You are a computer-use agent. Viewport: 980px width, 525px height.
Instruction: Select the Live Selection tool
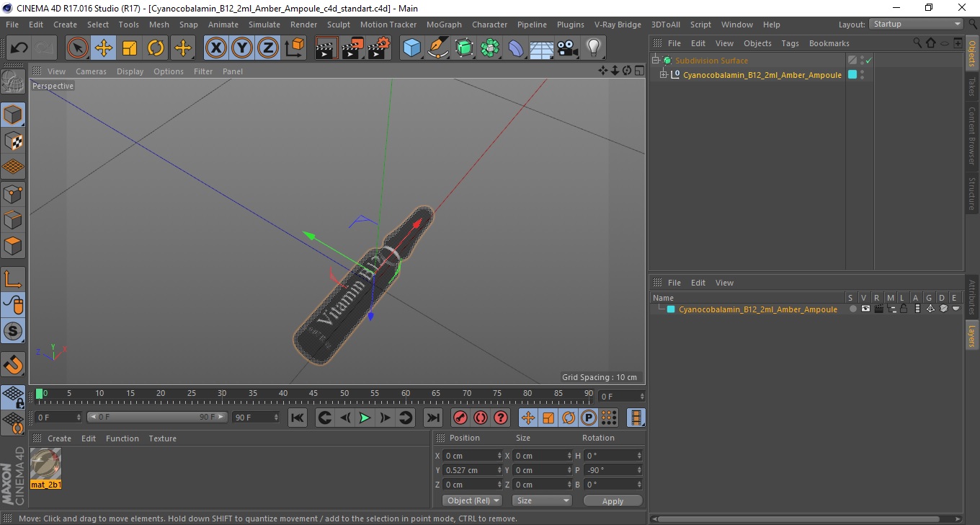click(x=78, y=48)
